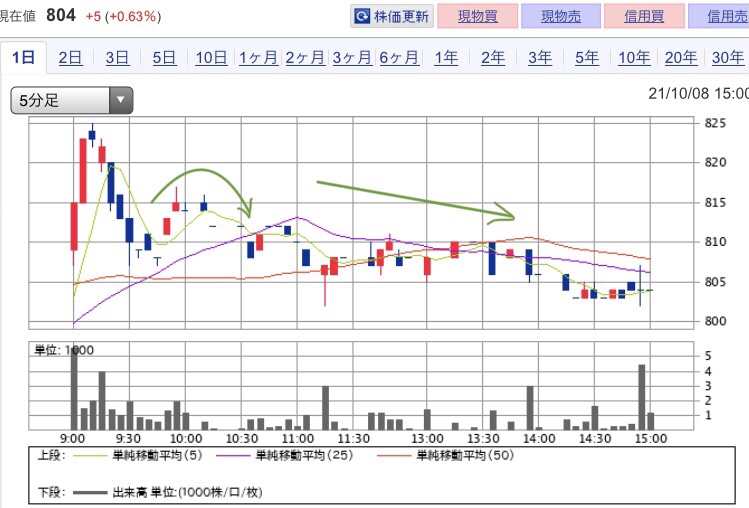Click the 21/10/08 15:00 timestamp

tap(698, 93)
